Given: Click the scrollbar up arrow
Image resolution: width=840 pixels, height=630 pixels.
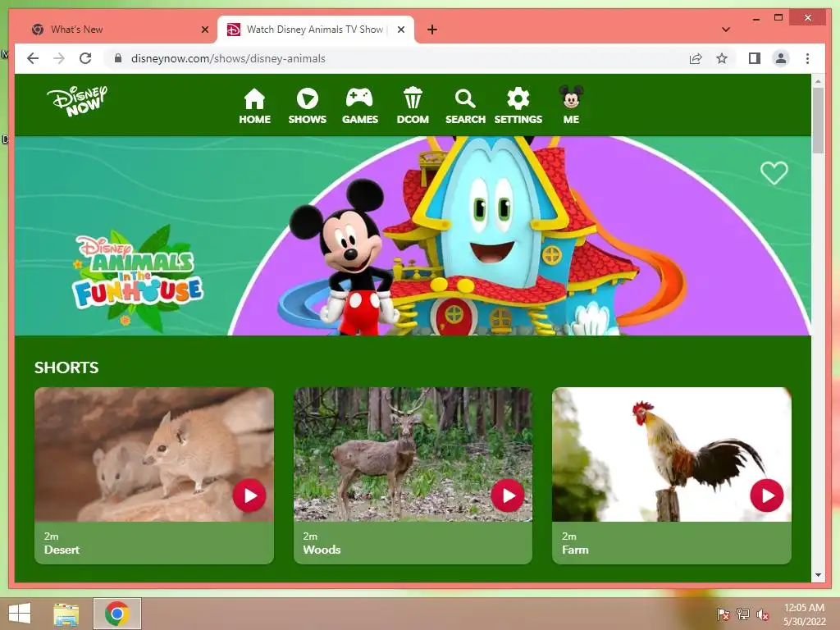Looking at the screenshot, I should pyautogui.click(x=818, y=81).
